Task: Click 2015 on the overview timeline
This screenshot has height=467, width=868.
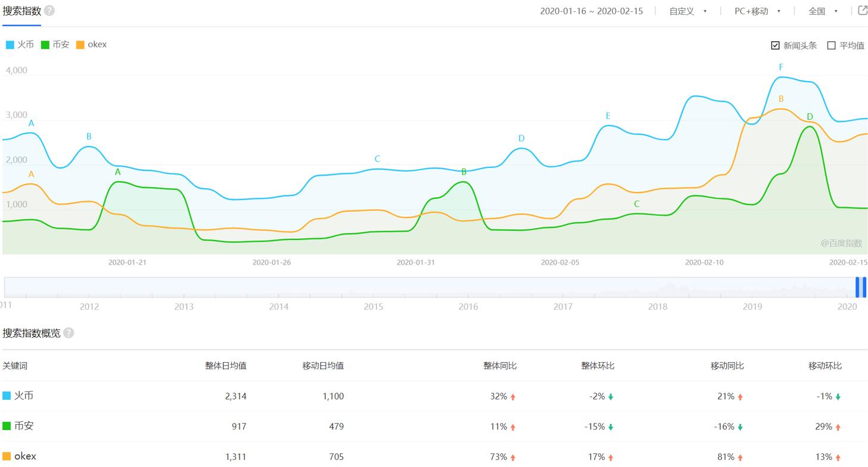Action: pyautogui.click(x=374, y=306)
